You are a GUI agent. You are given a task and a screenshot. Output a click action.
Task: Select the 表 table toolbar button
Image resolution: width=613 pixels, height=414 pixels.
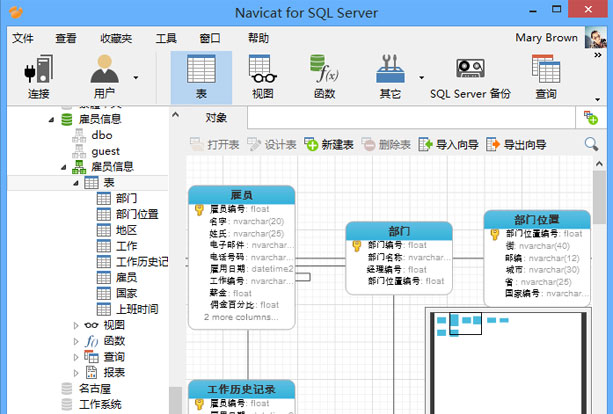201,77
